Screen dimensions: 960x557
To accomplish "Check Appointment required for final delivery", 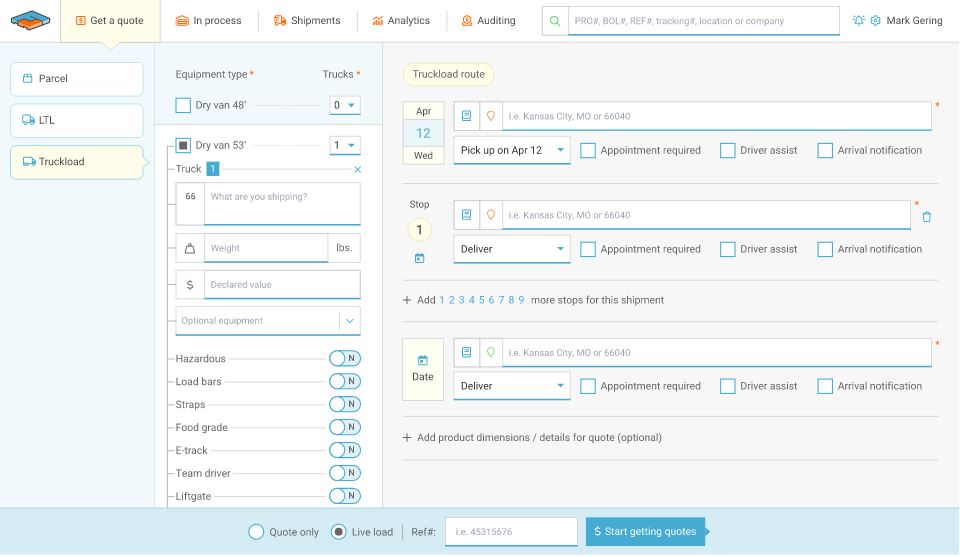I will [588, 386].
